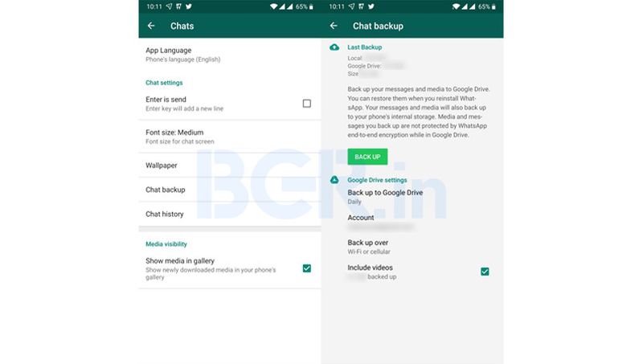The width and height of the screenshot is (643, 364).
Task: Open Back up over network option
Action: pos(412,247)
